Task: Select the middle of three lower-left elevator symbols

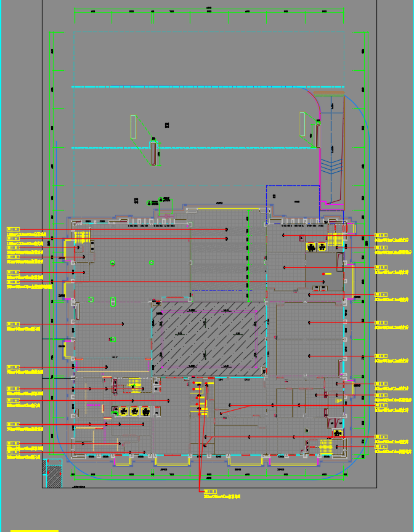Action: tap(135, 411)
